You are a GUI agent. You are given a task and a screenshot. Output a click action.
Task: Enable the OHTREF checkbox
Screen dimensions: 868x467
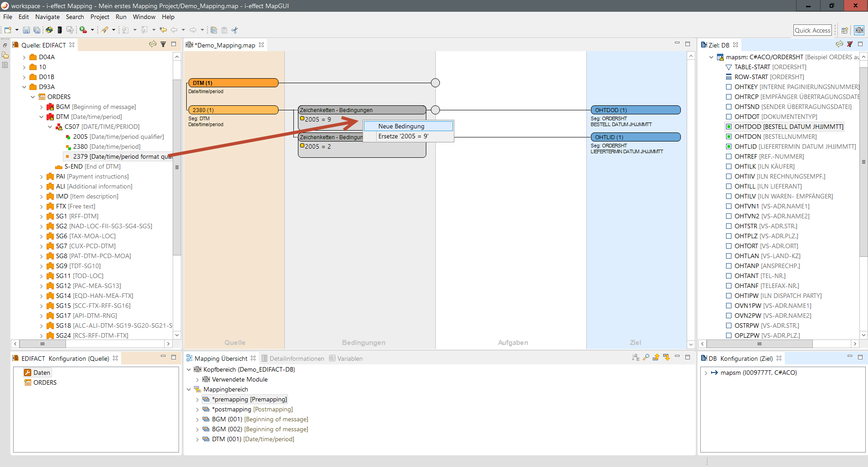click(729, 156)
